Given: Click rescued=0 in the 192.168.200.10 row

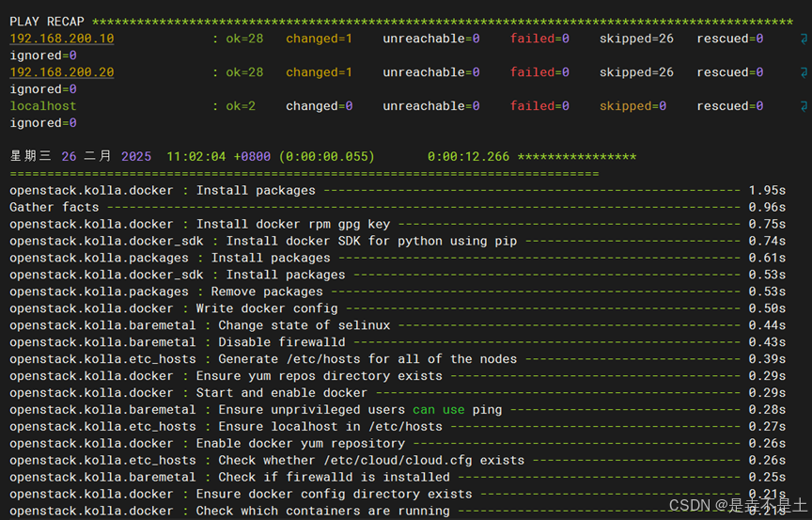Looking at the screenshot, I should point(729,39).
